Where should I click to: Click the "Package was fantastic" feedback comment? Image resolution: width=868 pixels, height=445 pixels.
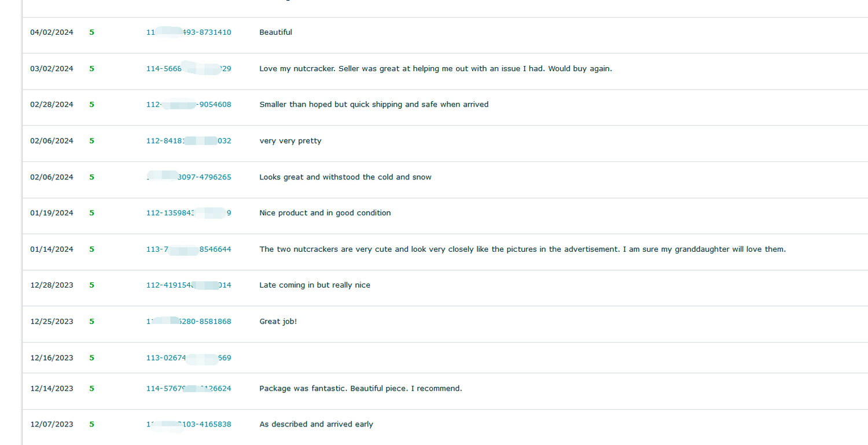[361, 389]
